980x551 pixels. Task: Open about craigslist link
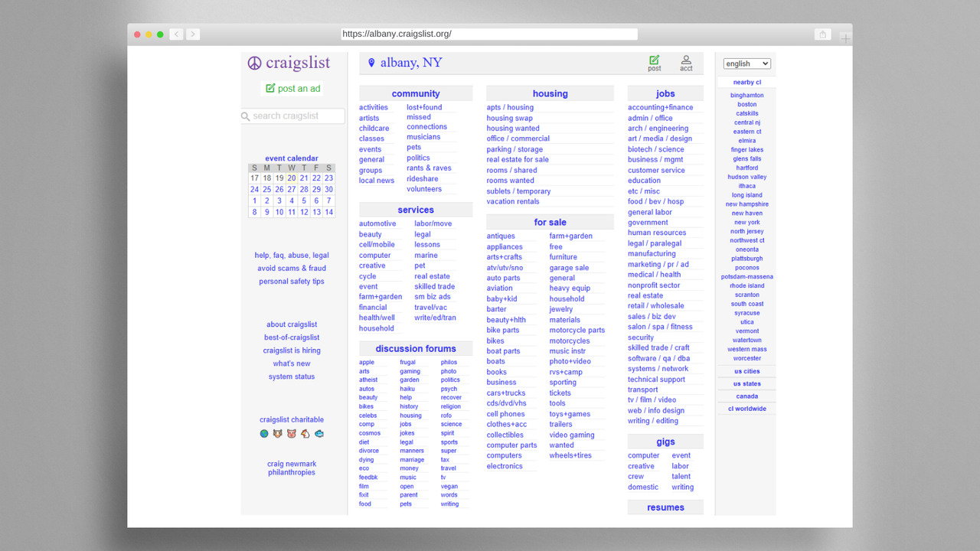[292, 324]
